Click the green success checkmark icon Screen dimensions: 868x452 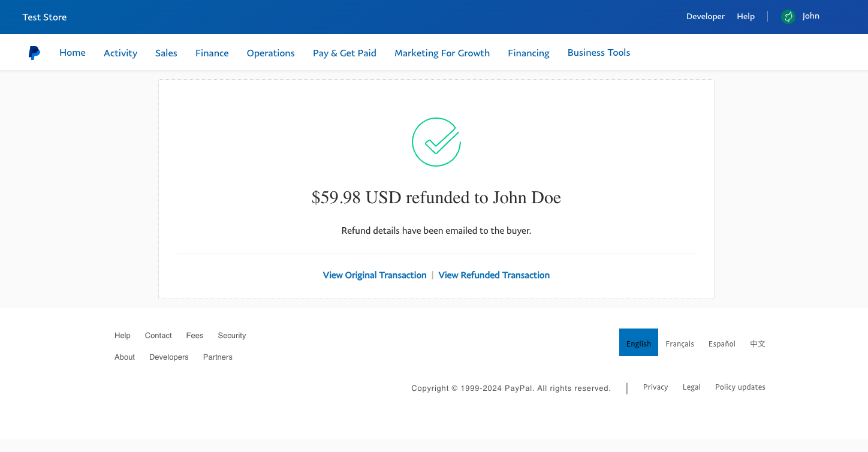tap(436, 142)
